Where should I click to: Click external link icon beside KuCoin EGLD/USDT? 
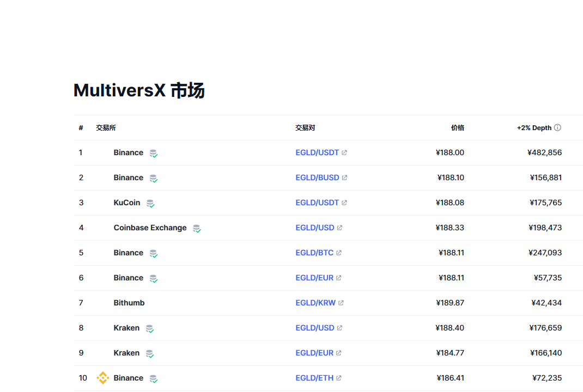[x=344, y=203]
